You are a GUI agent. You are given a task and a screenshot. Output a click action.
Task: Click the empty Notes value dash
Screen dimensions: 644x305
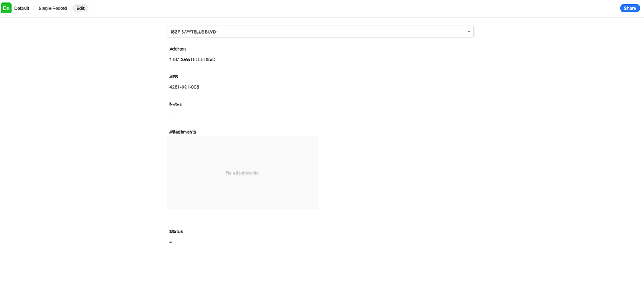tap(171, 115)
